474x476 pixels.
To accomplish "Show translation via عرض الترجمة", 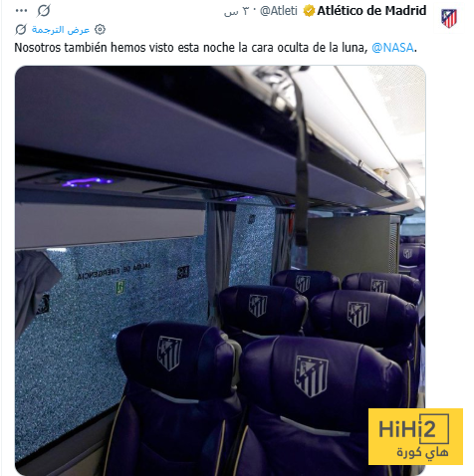I will (61, 30).
